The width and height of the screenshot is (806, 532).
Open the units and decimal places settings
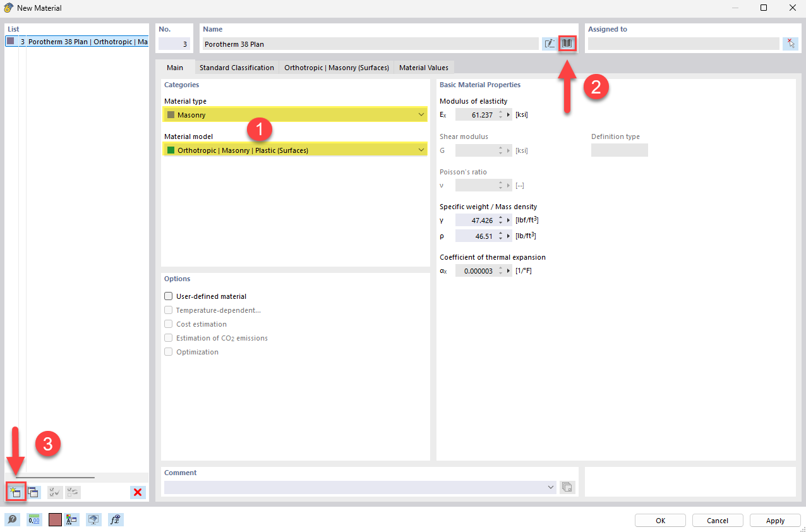pyautogui.click(x=33, y=519)
